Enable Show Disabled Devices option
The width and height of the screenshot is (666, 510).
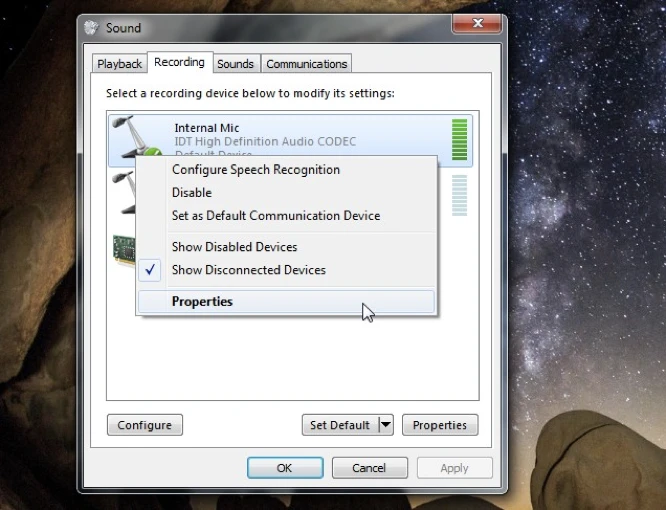coord(234,247)
